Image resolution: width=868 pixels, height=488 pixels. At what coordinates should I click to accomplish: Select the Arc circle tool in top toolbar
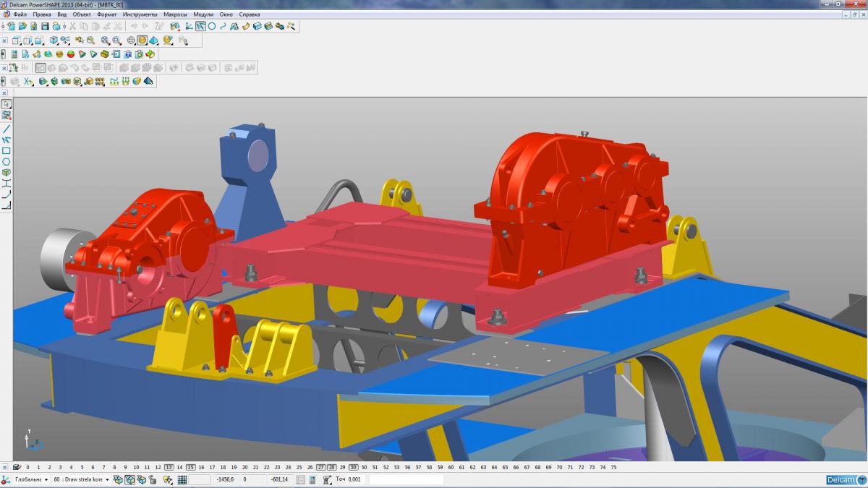pos(212,25)
